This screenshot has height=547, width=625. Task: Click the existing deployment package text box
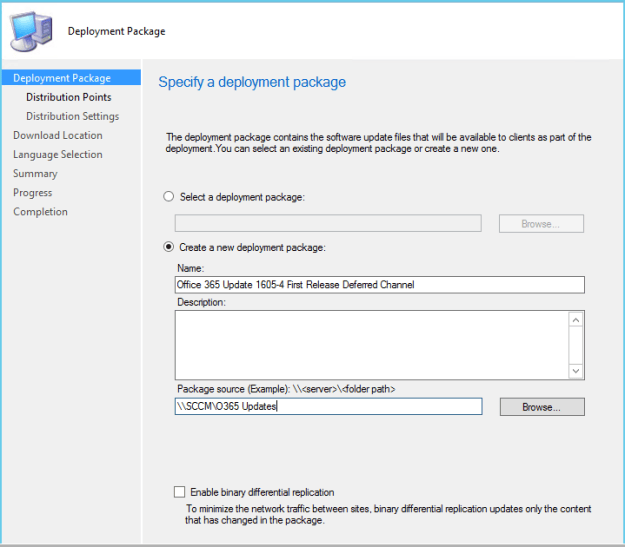click(328, 223)
